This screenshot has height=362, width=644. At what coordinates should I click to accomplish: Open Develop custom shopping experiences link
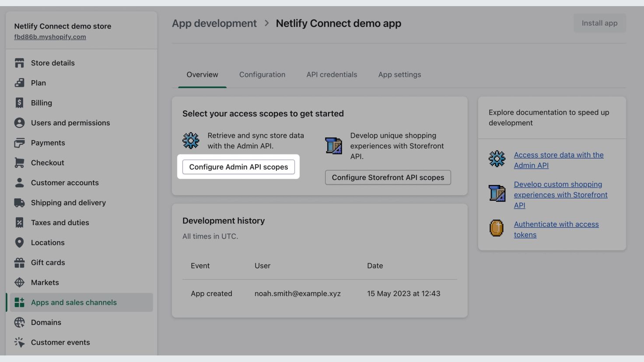560,195
